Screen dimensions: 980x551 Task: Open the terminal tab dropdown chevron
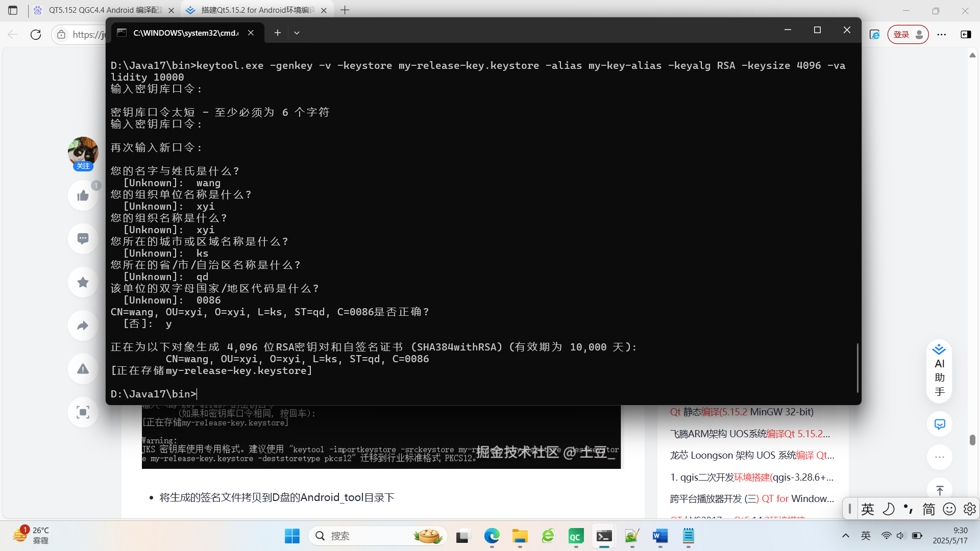point(297,32)
